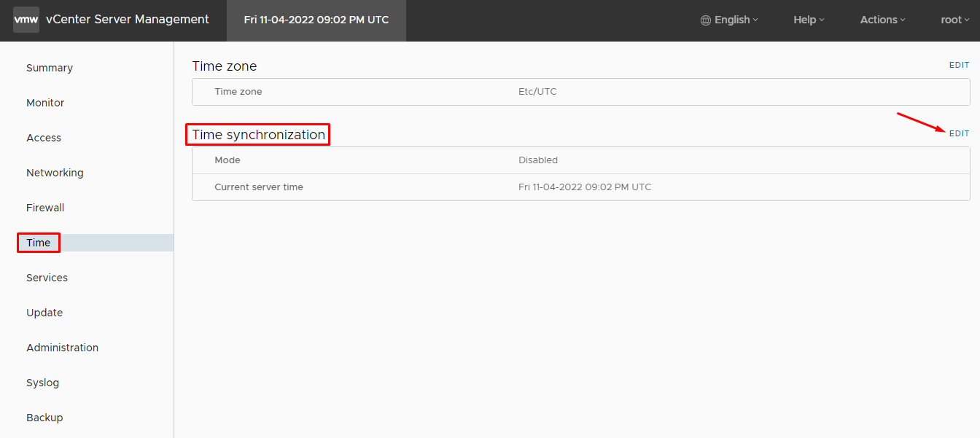This screenshot has height=438, width=980.
Task: Select Syslog from the sidebar
Action: coord(42,383)
